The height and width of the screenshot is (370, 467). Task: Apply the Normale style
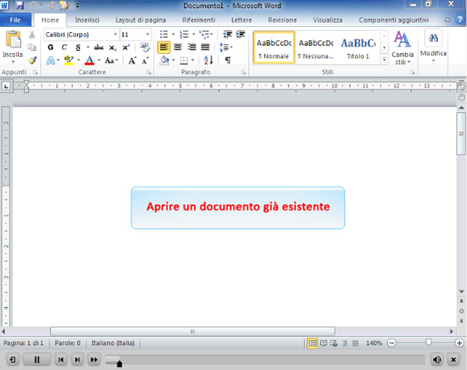tap(274, 47)
